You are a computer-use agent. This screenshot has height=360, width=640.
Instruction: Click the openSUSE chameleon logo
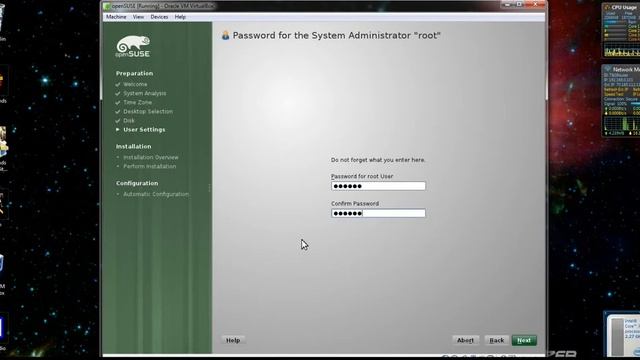click(133, 47)
